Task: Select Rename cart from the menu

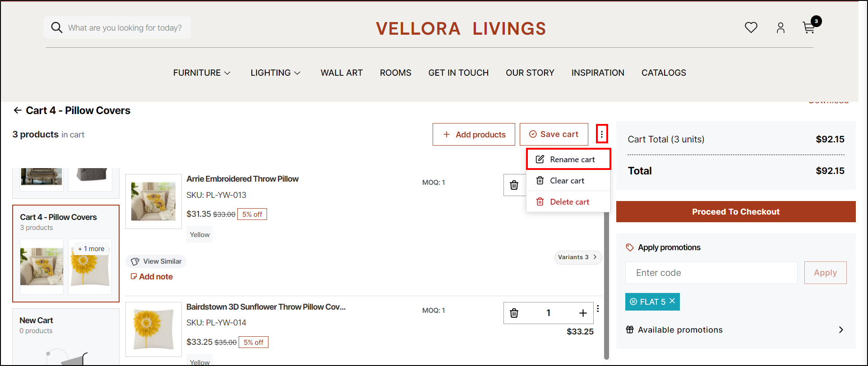Action: click(x=568, y=160)
